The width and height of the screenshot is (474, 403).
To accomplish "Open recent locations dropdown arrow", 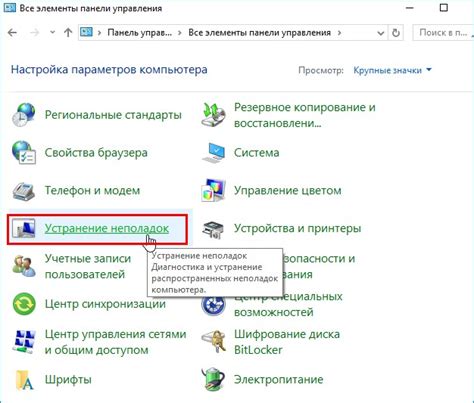I will (x=52, y=33).
